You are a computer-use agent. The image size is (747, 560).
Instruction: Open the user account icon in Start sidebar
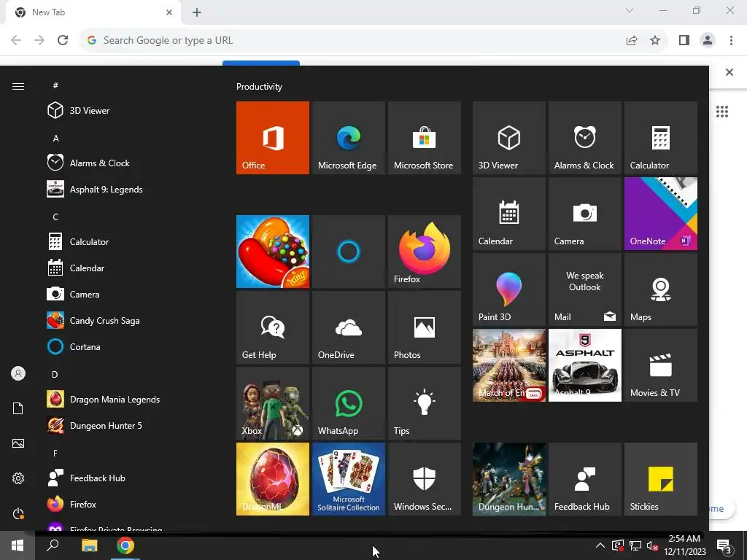[x=18, y=373]
